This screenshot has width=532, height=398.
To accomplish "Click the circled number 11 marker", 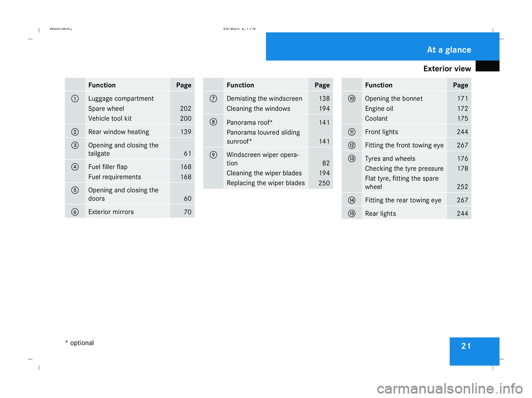I will coord(352,132).
